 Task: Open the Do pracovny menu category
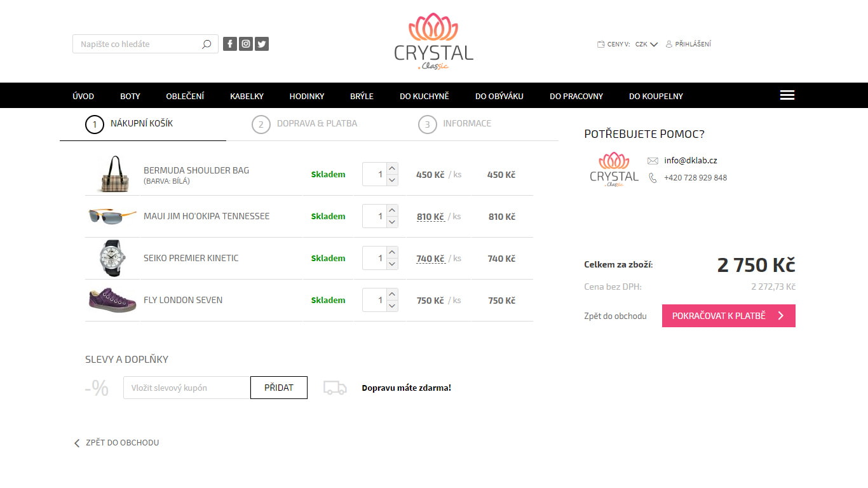point(576,96)
